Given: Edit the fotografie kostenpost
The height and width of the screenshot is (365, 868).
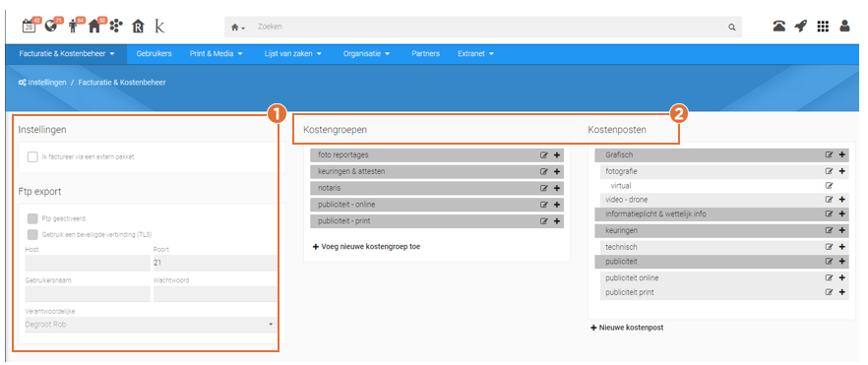Looking at the screenshot, I should point(830,171).
